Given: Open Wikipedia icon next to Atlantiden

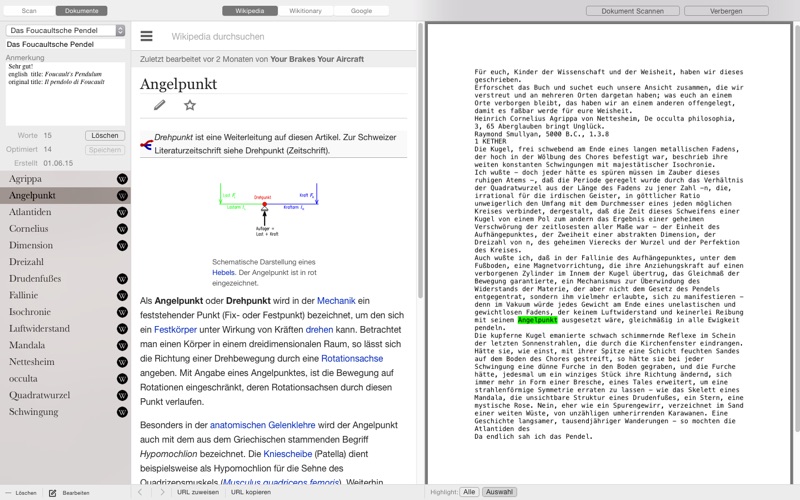Looking at the screenshot, I should click(122, 212).
